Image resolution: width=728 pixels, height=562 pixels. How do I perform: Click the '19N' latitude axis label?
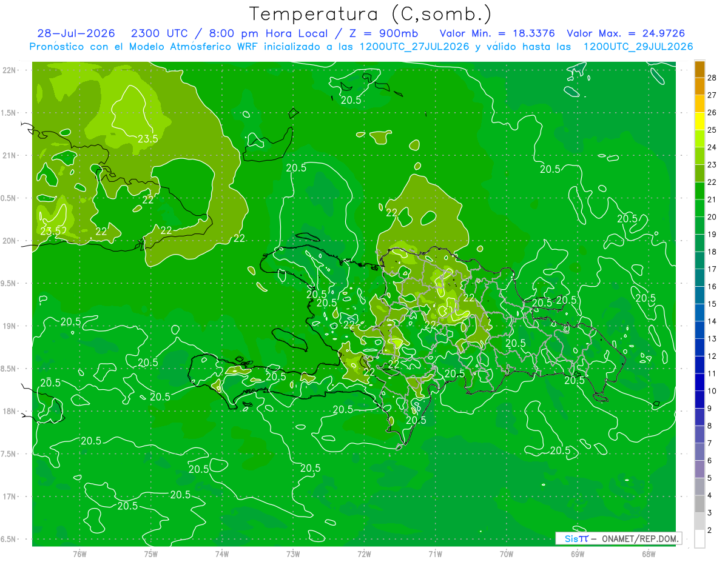pos(9,326)
